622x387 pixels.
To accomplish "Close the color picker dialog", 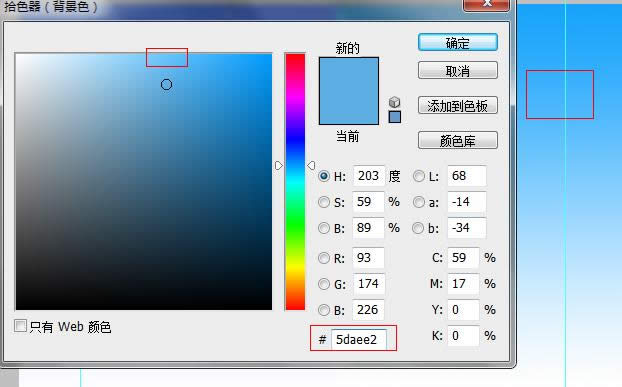I will pos(486,4).
